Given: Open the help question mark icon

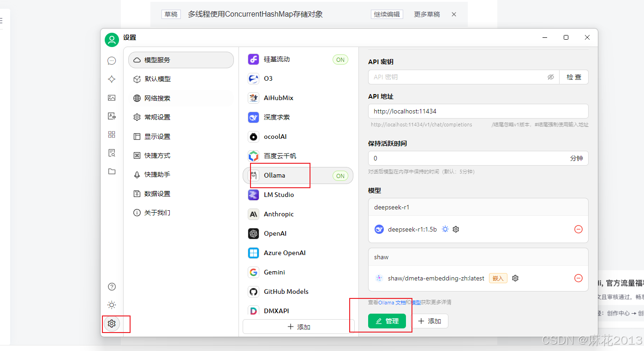Looking at the screenshot, I should (x=112, y=286).
